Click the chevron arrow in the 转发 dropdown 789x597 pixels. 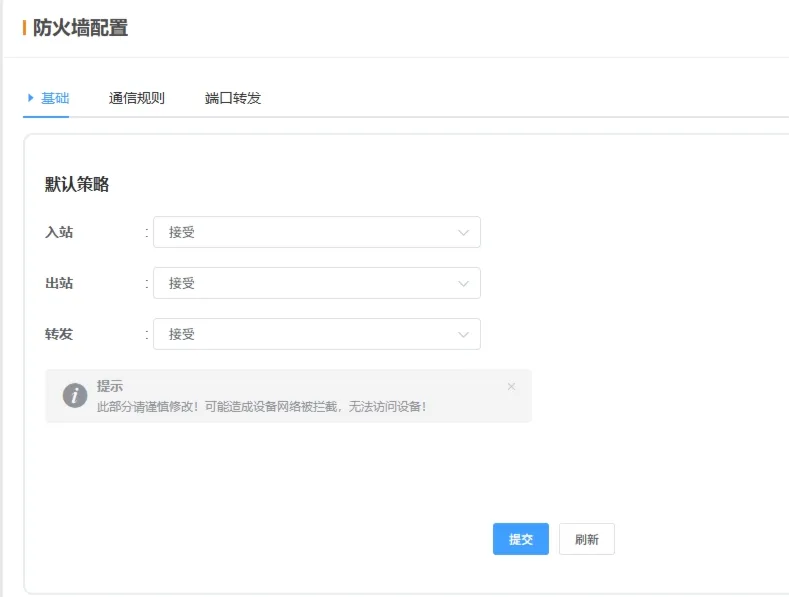463,334
